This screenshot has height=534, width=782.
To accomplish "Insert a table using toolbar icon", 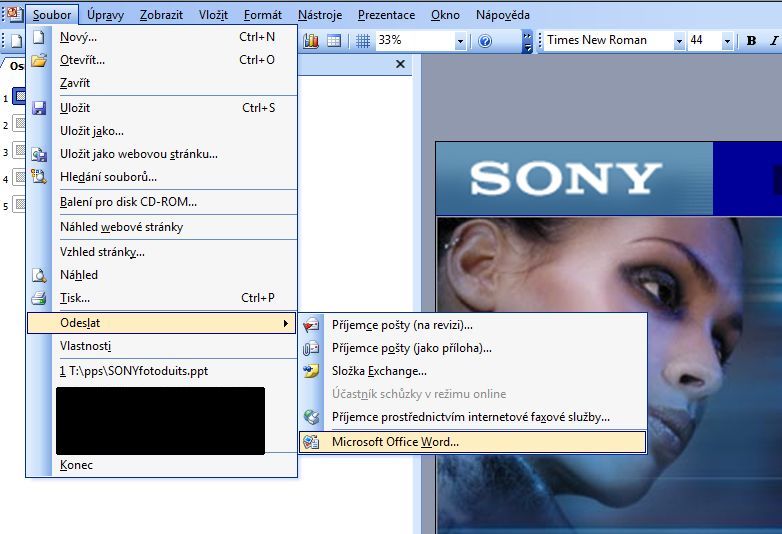I will point(334,40).
